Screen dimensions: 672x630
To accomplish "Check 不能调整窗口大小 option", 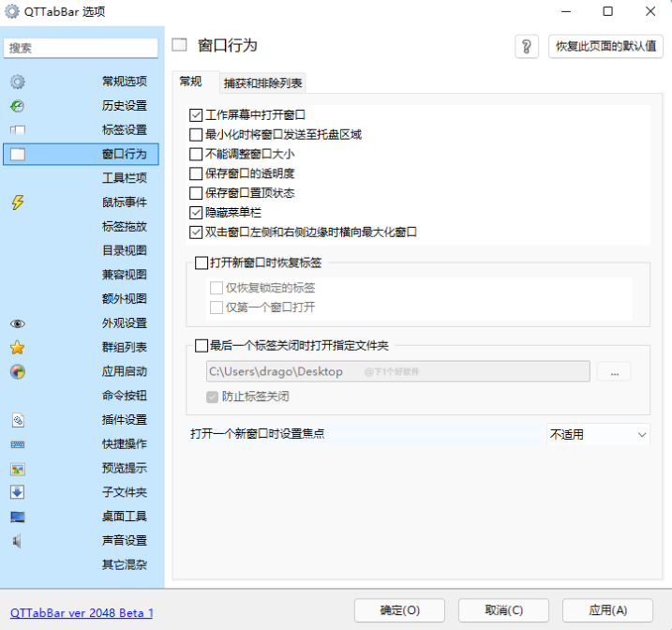I will pyautogui.click(x=196, y=155).
